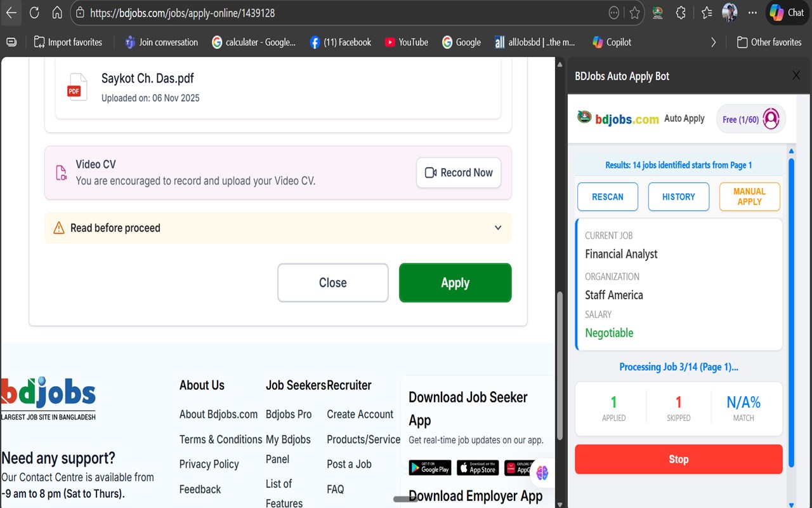Image resolution: width=812 pixels, height=508 pixels.
Task: Click the bot panel scroll-down arrow
Action: click(791, 504)
